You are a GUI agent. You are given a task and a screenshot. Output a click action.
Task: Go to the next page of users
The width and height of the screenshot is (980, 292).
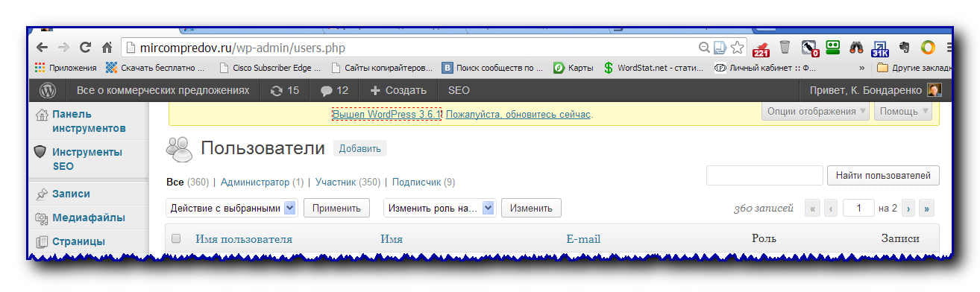click(x=908, y=209)
